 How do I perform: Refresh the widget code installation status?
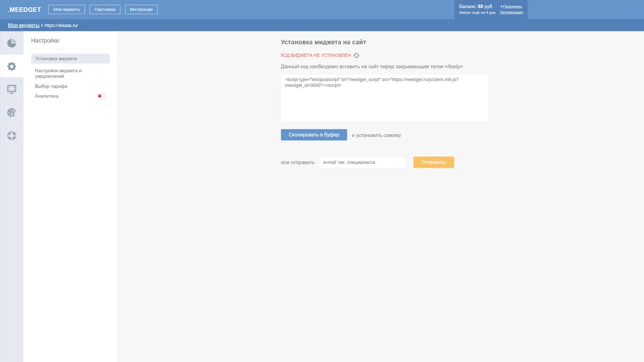tap(356, 55)
